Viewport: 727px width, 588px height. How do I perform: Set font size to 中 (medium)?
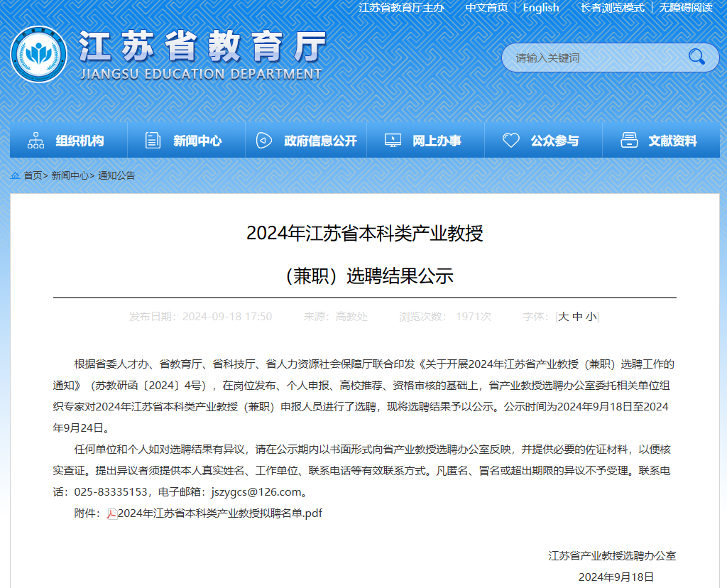[577, 317]
